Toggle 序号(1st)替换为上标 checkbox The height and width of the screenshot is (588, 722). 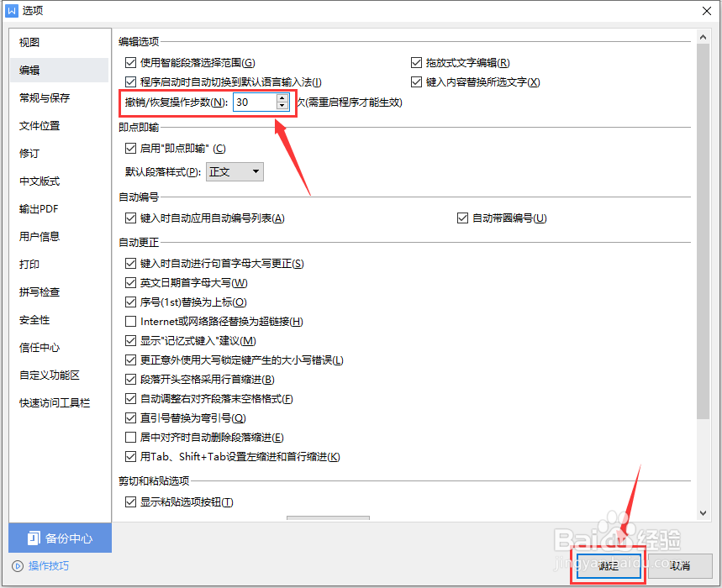tap(131, 302)
